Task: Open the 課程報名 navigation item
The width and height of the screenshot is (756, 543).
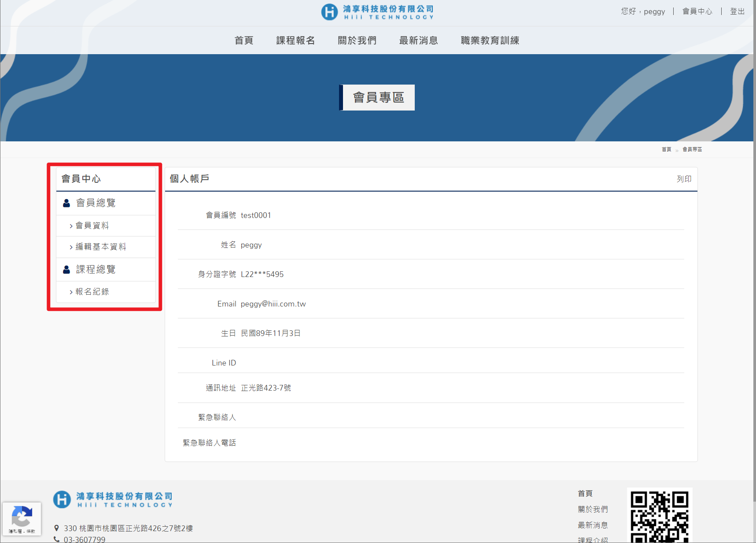Action: 295,41
